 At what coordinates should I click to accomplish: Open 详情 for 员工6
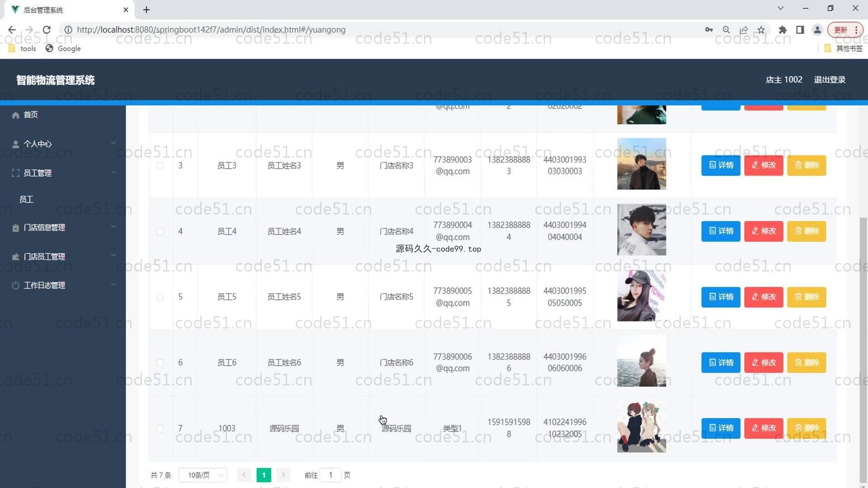coord(721,362)
